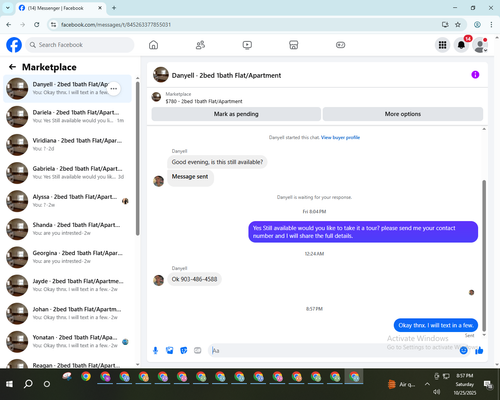Open new browser tab plus button
This screenshot has width=500, height=400.
114,8
